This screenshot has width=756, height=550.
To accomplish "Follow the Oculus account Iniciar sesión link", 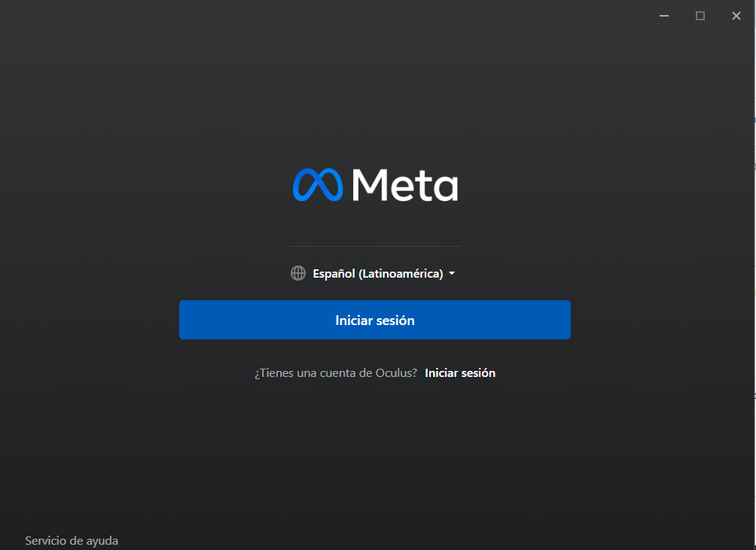I will point(460,373).
